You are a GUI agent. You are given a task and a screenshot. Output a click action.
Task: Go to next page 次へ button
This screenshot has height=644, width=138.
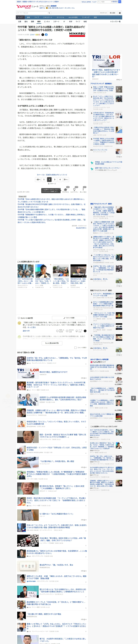coord(66,179)
